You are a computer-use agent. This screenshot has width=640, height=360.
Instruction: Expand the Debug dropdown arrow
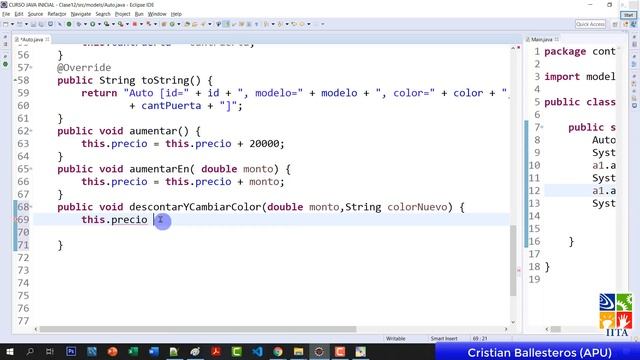click(85, 24)
